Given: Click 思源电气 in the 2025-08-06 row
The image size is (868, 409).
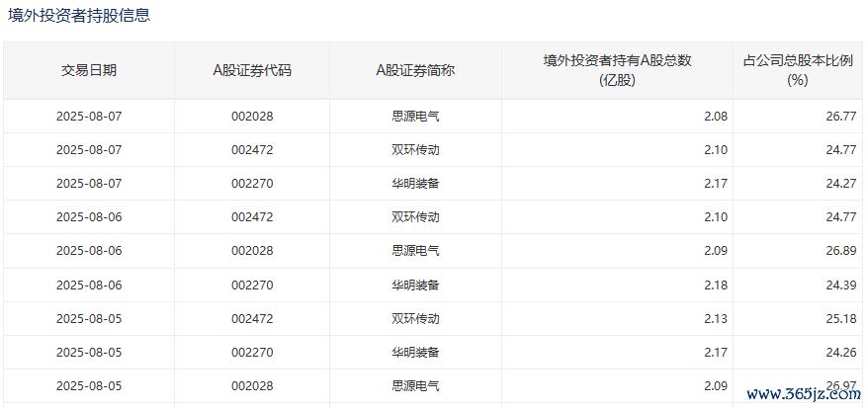Looking at the screenshot, I should tap(416, 251).
